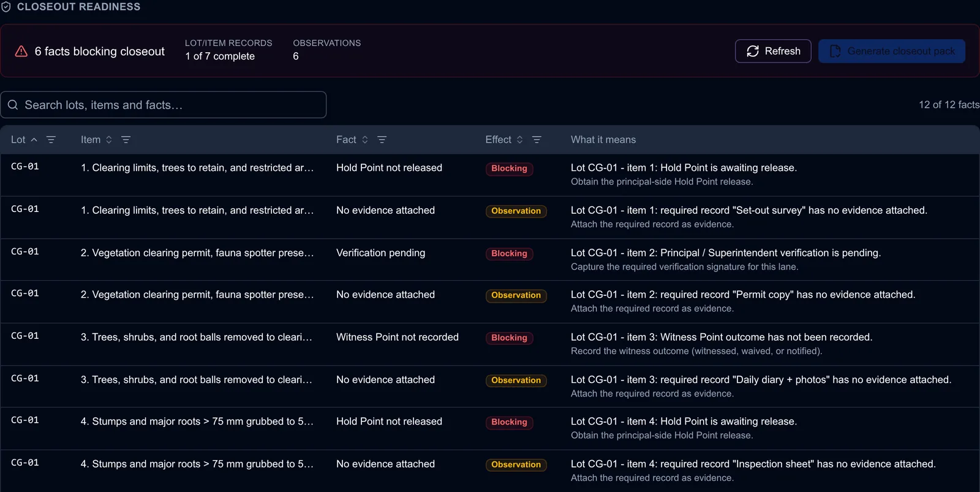Click 'Inspection sheet' no evidence description
The height and width of the screenshot is (492, 980).
753,464
